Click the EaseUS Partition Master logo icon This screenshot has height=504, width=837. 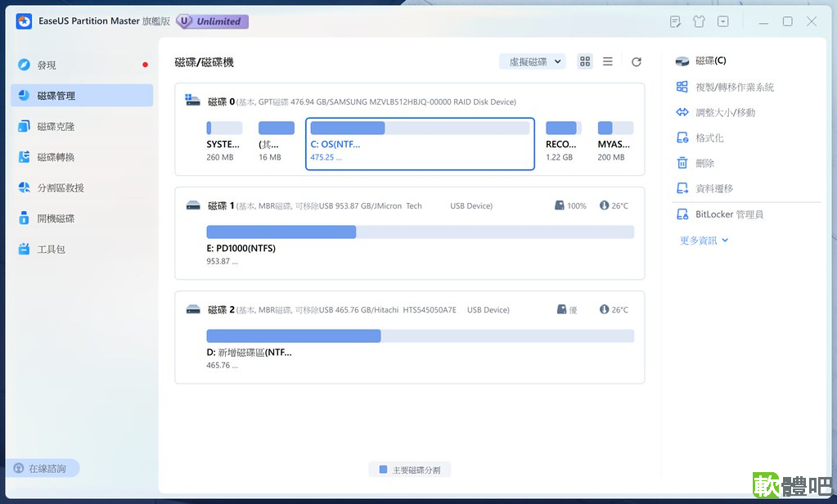click(24, 21)
